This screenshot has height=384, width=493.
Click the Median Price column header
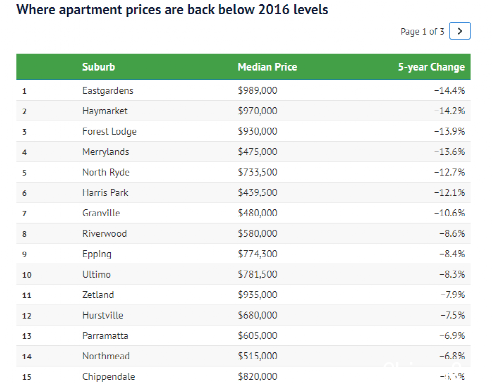tap(267, 67)
